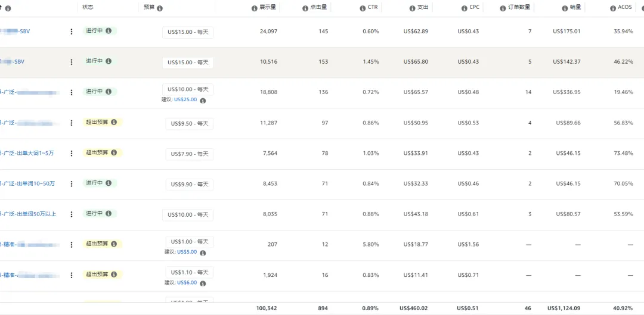
Task: Click the info icon next to CTR header
Action: (363, 8)
